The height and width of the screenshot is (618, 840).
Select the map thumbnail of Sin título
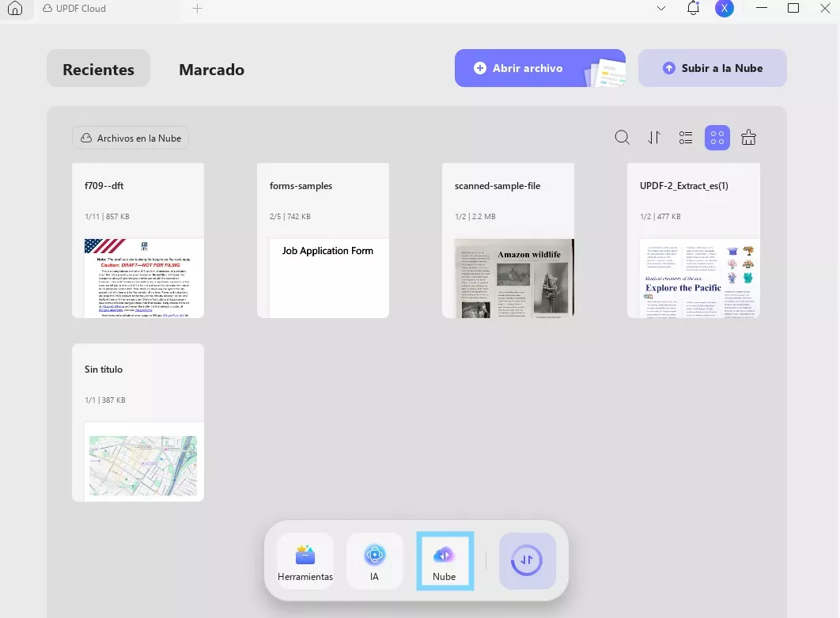[x=144, y=462]
